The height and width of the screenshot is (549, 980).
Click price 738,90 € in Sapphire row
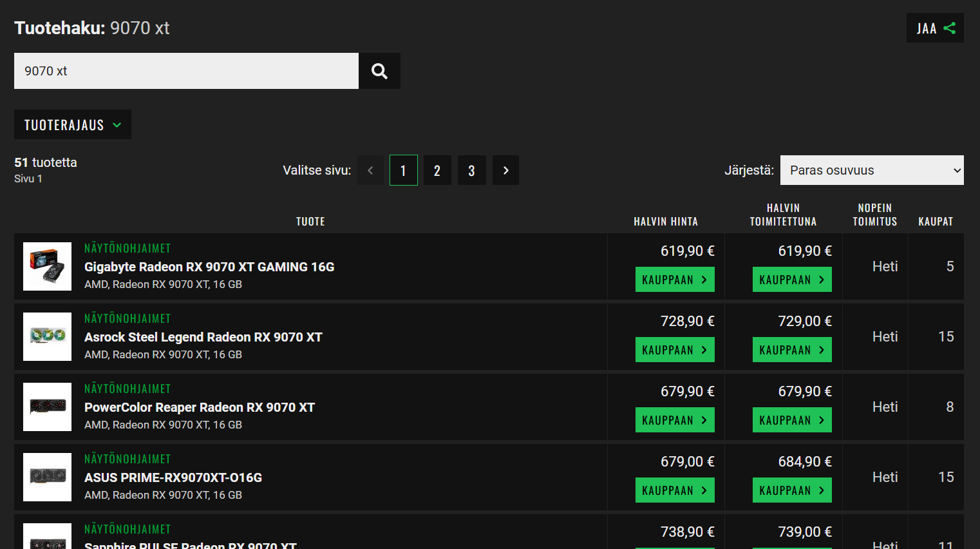pyautogui.click(x=688, y=532)
